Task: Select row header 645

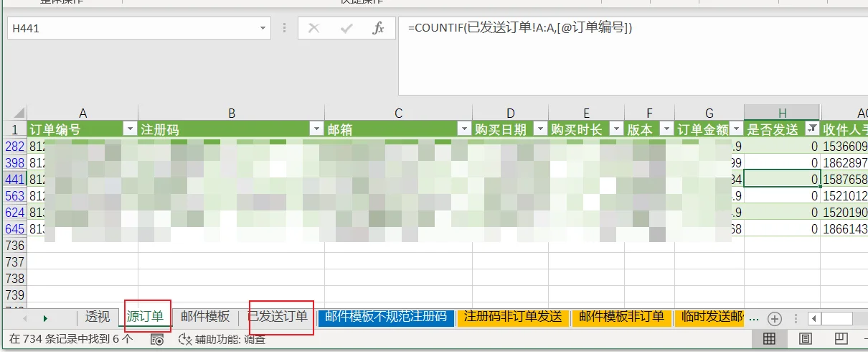Action: coord(14,228)
